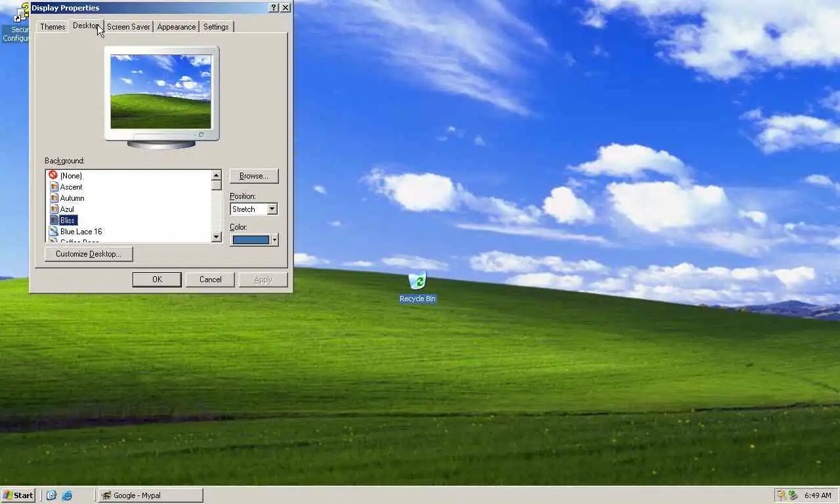The image size is (840, 504).
Task: Switch to Google - Mypal taskbar window
Action: (150, 495)
